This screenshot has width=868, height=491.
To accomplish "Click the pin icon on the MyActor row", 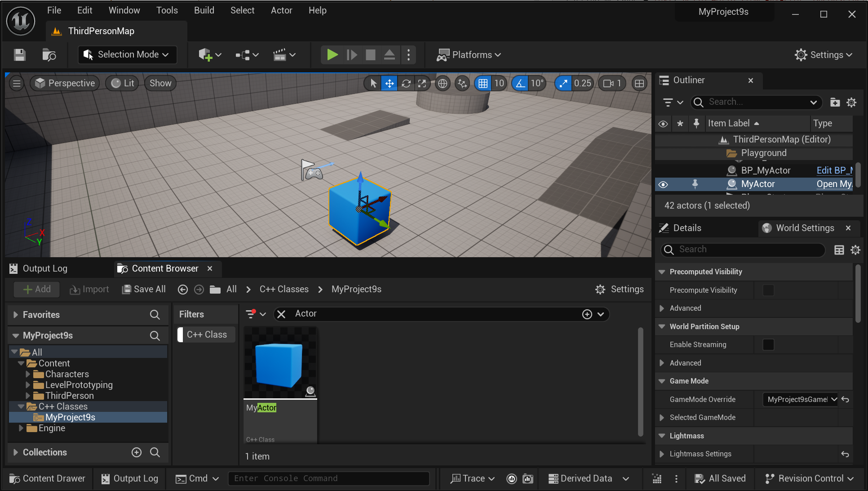I will click(x=695, y=184).
